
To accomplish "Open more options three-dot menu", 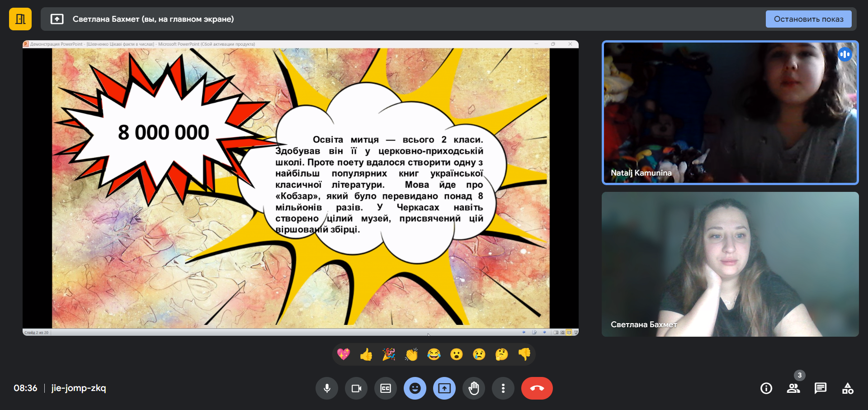I will [x=503, y=388].
